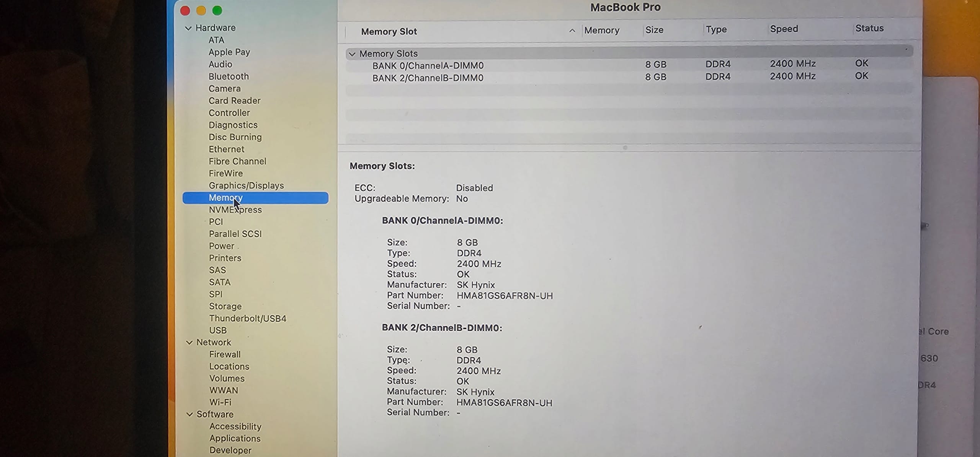Image resolution: width=980 pixels, height=457 pixels.
Task: Sort by the Status column header
Action: tap(869, 28)
